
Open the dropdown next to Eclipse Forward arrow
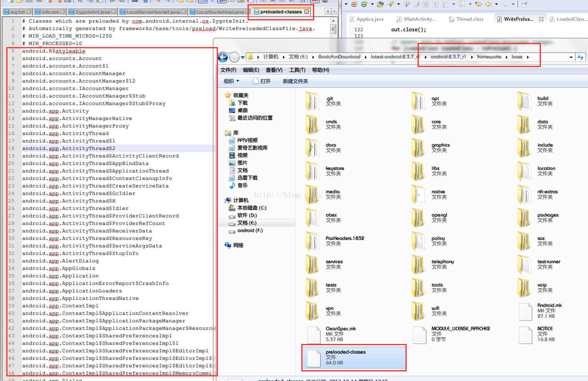point(513,4)
